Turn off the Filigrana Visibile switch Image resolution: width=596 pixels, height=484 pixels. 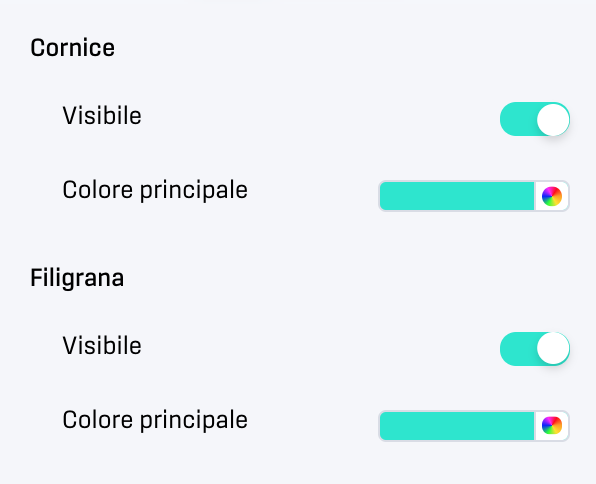[x=535, y=349]
